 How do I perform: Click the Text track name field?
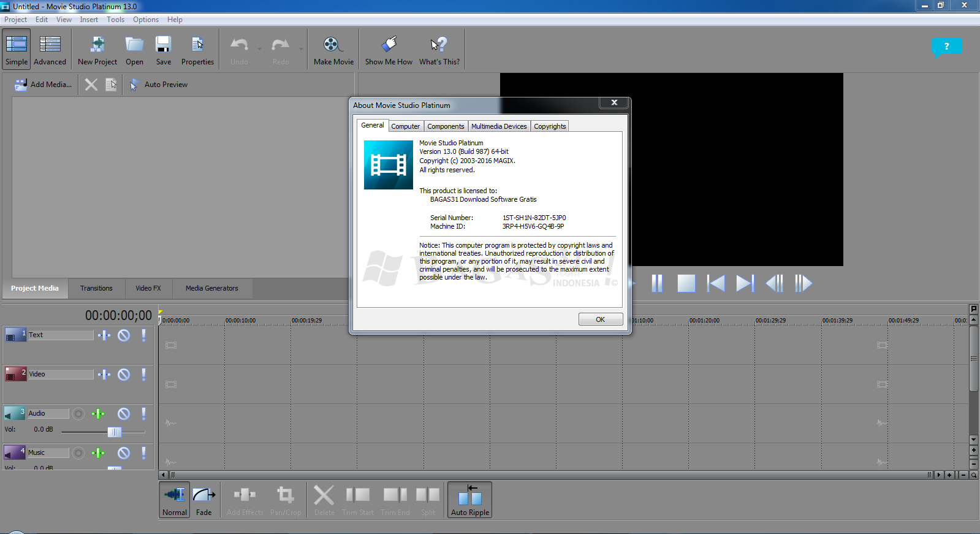click(x=61, y=335)
